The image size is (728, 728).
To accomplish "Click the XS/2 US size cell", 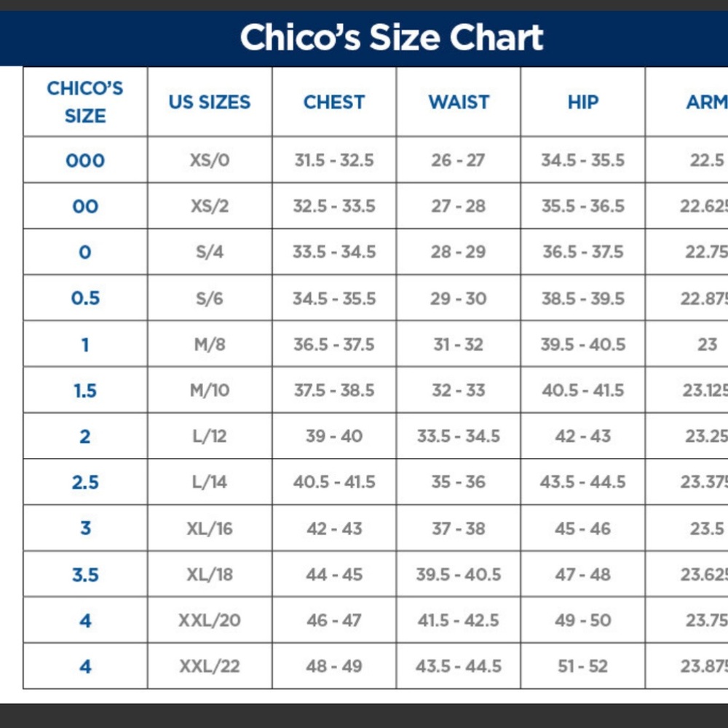I will coord(210,206).
